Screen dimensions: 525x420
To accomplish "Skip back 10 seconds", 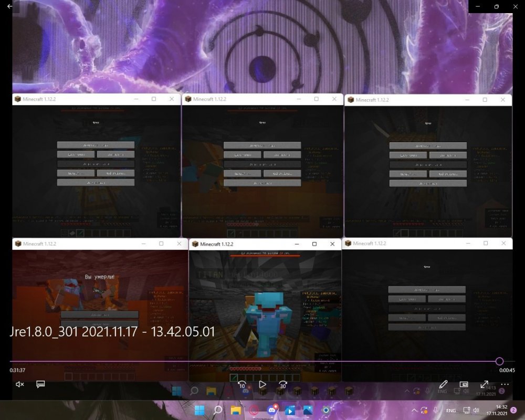I will [241, 385].
